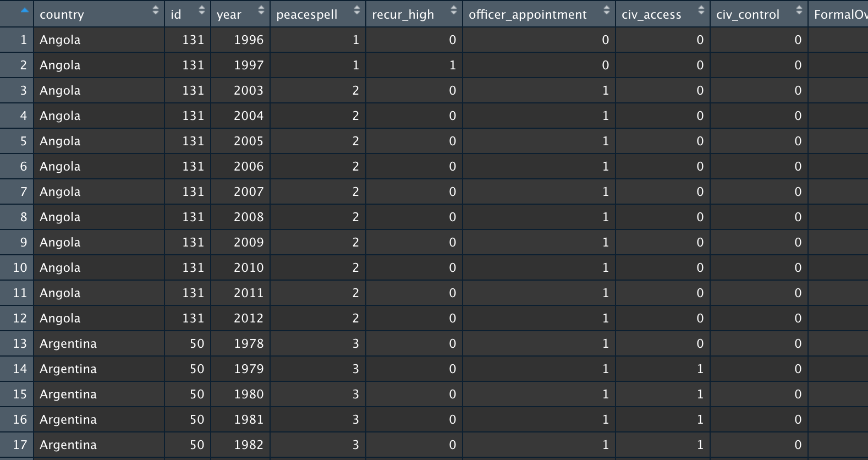The height and width of the screenshot is (460, 868).
Task: Click officer_appointment value in 2003 row
Action: [606, 90]
